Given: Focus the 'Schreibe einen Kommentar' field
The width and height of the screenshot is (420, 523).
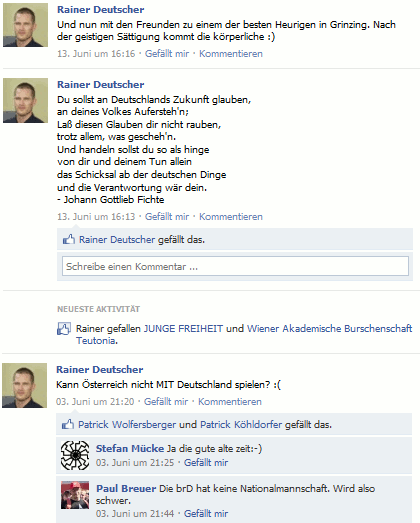Looking at the screenshot, I should 235,266.
